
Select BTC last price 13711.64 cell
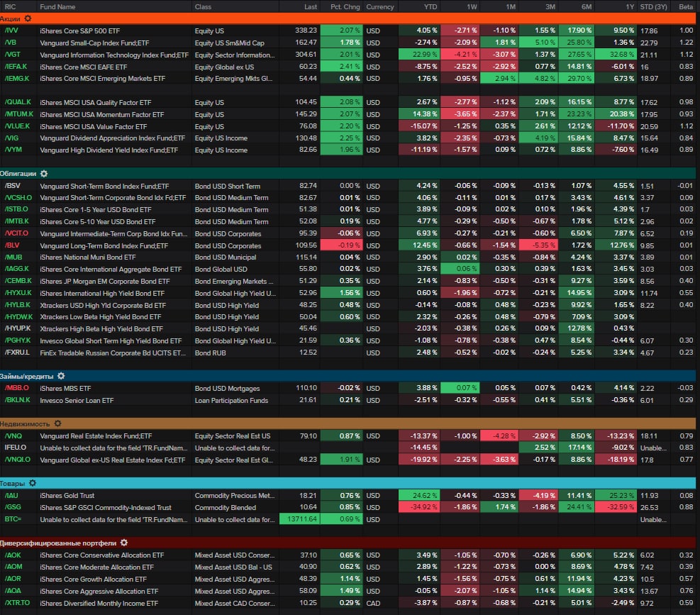[x=299, y=519]
